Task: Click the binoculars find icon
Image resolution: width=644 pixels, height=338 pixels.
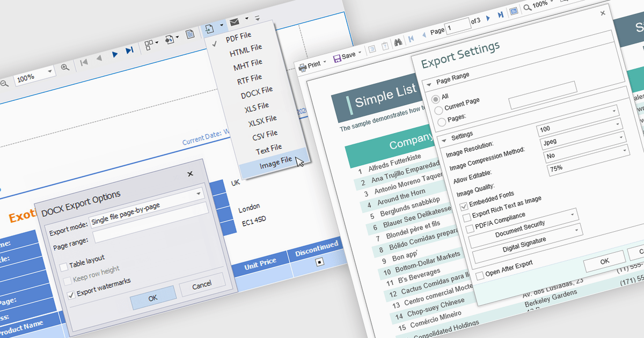Action: 398,42
